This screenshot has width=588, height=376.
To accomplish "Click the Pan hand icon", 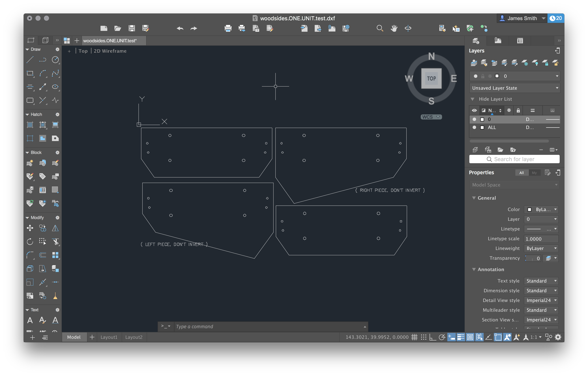I will point(394,28).
